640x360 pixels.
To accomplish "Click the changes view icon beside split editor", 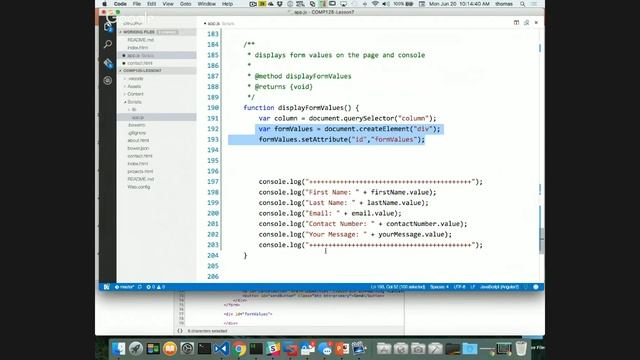I will pyautogui.click(x=527, y=23).
